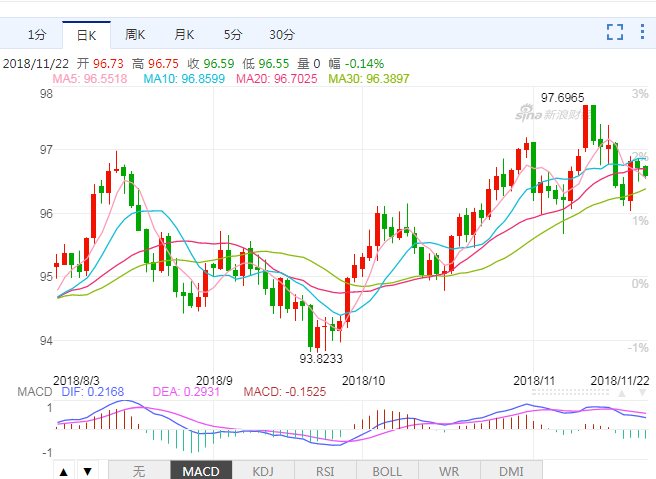Screen dimensions: 656x479
Task: Open the vertical three-dot more menu
Action: point(642,33)
